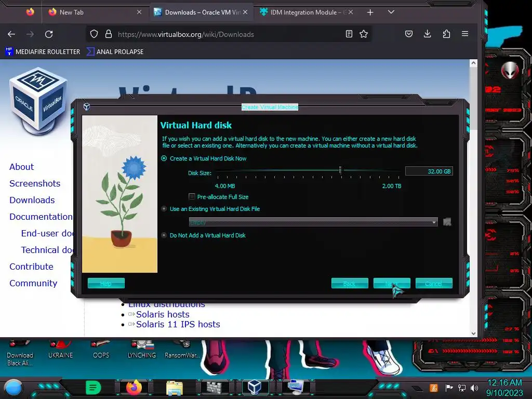Open the MEDIAFIRE ROULETTER bookmark
The width and height of the screenshot is (532, 399).
point(43,52)
